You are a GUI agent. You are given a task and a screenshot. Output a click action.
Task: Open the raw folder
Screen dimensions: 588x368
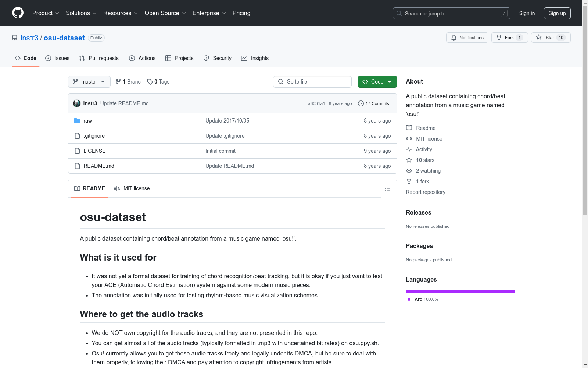pyautogui.click(x=88, y=121)
